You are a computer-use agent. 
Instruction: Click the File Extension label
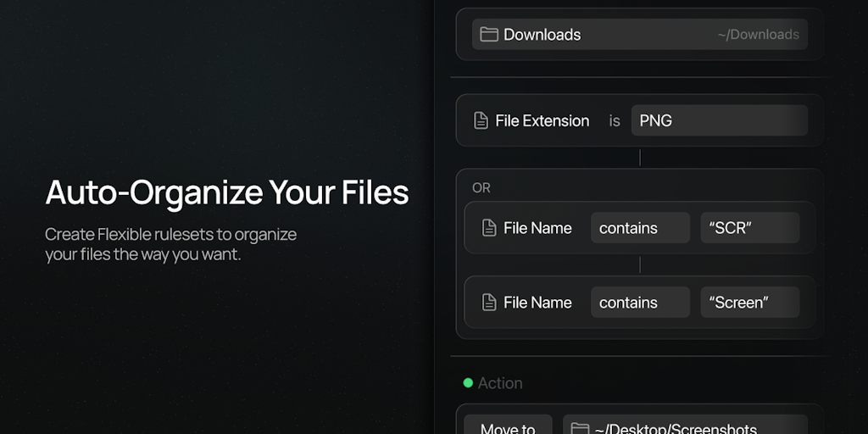tap(542, 120)
